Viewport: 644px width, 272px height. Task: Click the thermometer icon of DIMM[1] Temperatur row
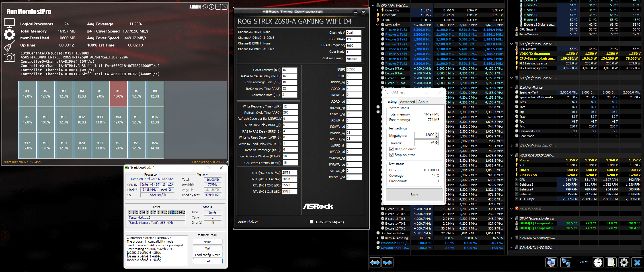[517, 223]
